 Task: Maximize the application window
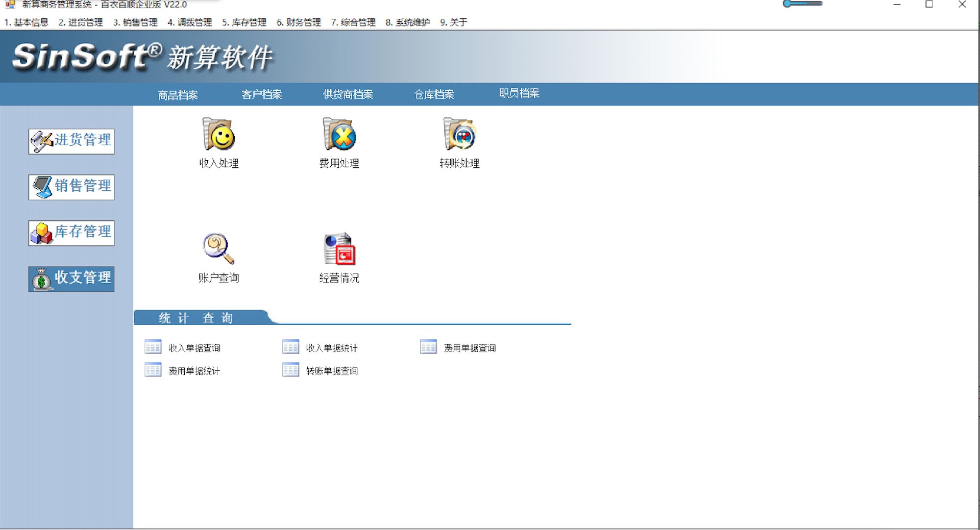929,5
